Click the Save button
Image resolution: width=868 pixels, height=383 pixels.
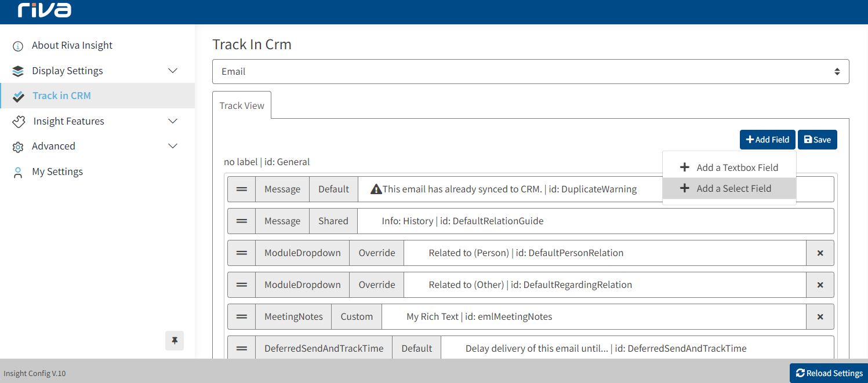[817, 140]
